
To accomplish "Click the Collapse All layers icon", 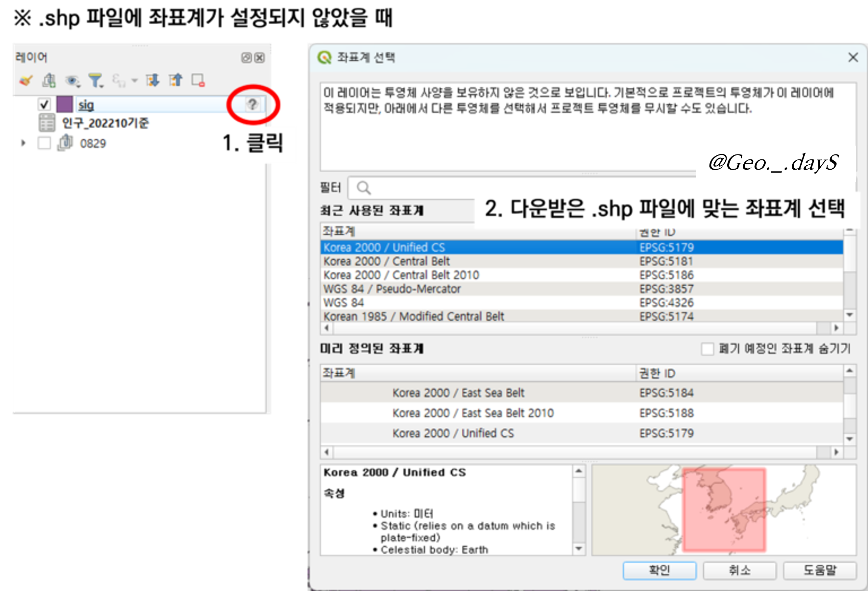I will [x=175, y=80].
